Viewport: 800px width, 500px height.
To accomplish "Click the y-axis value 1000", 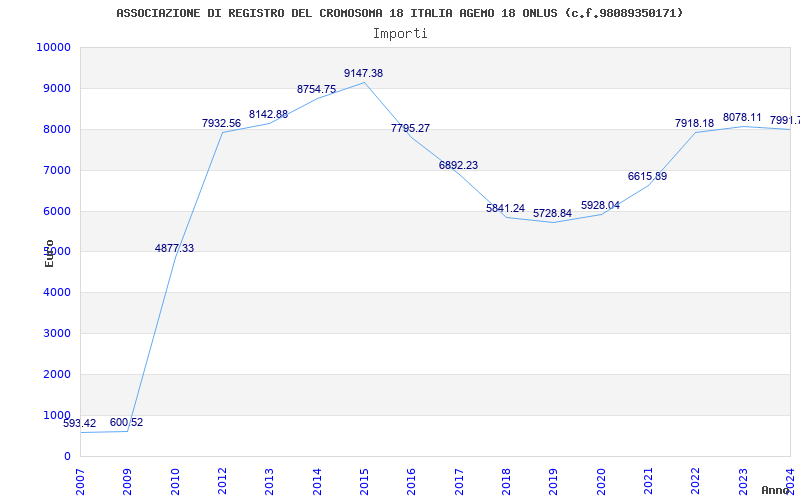I will point(57,415).
